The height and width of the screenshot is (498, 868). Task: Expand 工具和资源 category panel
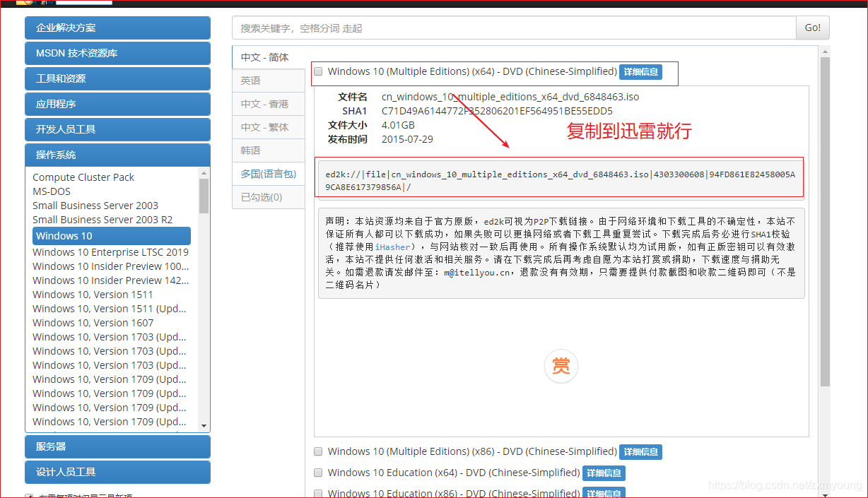pyautogui.click(x=117, y=79)
